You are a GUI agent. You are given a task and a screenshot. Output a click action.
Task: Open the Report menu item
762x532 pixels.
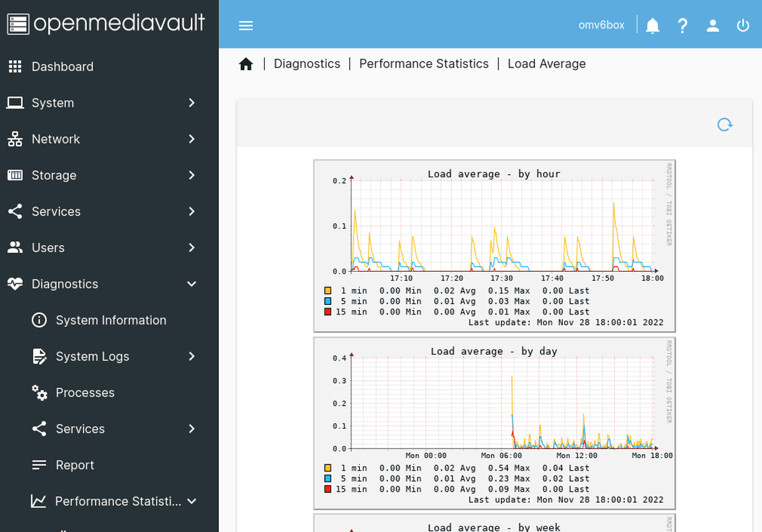(109, 465)
